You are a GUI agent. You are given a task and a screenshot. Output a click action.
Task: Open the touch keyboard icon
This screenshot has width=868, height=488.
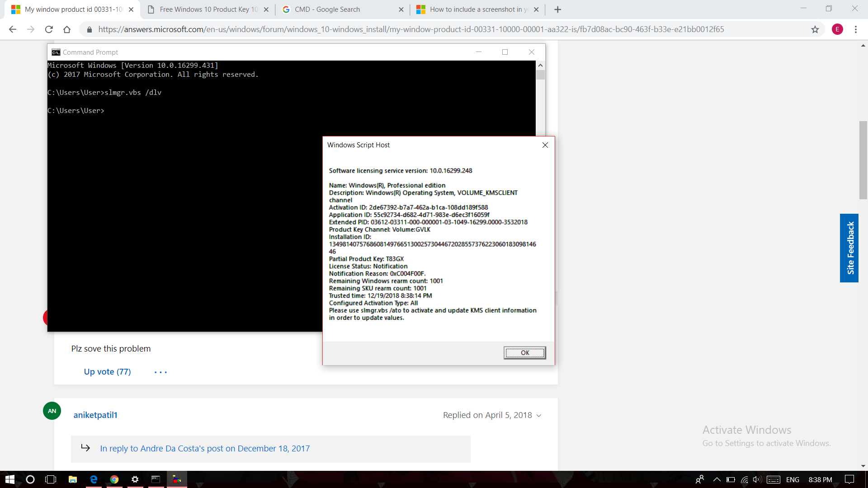774,479
